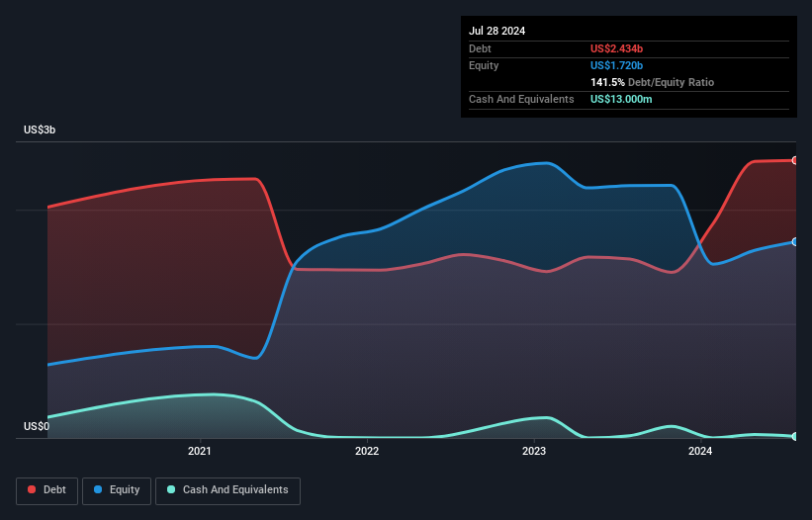Click the 141.5% Debt/Equity Ratio text
812x520 pixels.
click(x=653, y=82)
